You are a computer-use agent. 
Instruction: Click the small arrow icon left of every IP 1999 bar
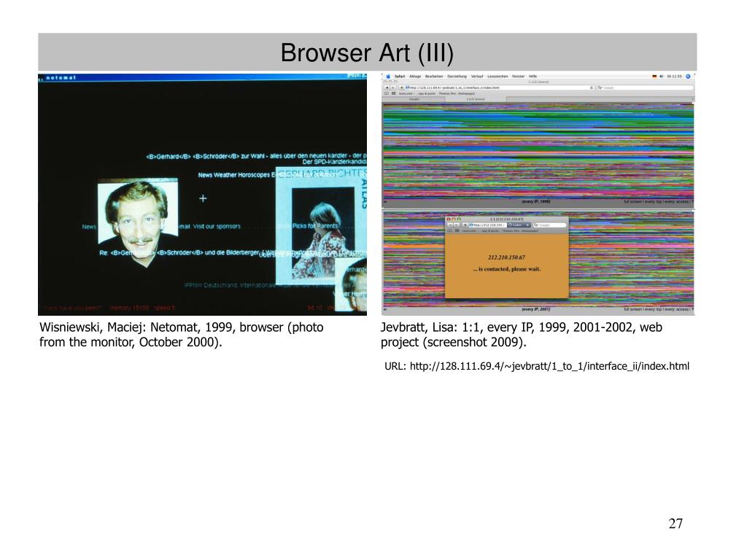[385, 202]
